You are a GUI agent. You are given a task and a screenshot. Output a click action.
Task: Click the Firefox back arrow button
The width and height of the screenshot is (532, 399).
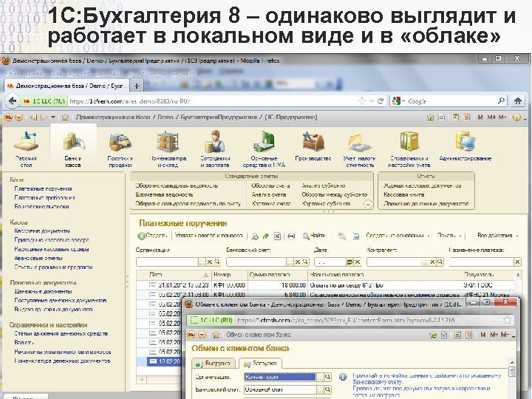coord(13,101)
